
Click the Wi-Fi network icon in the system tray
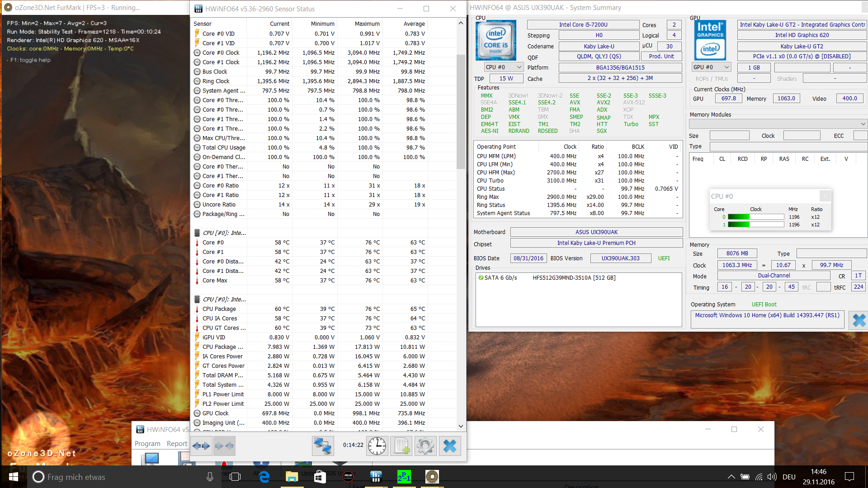click(x=759, y=477)
